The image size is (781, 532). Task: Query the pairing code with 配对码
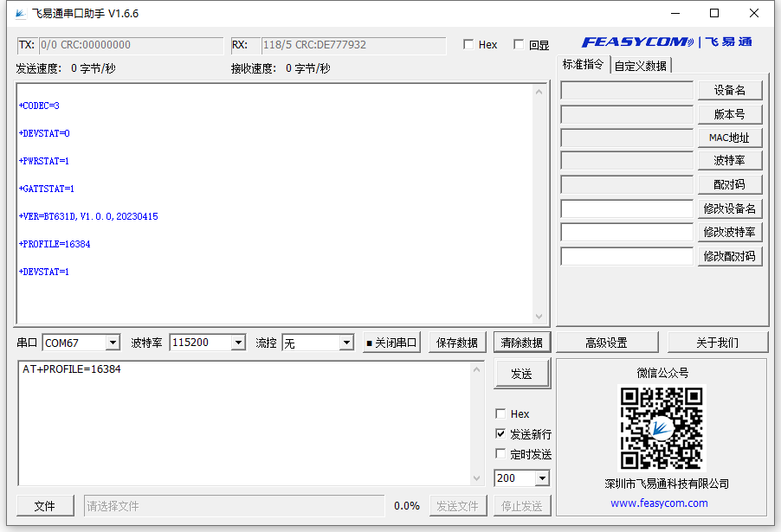(728, 183)
